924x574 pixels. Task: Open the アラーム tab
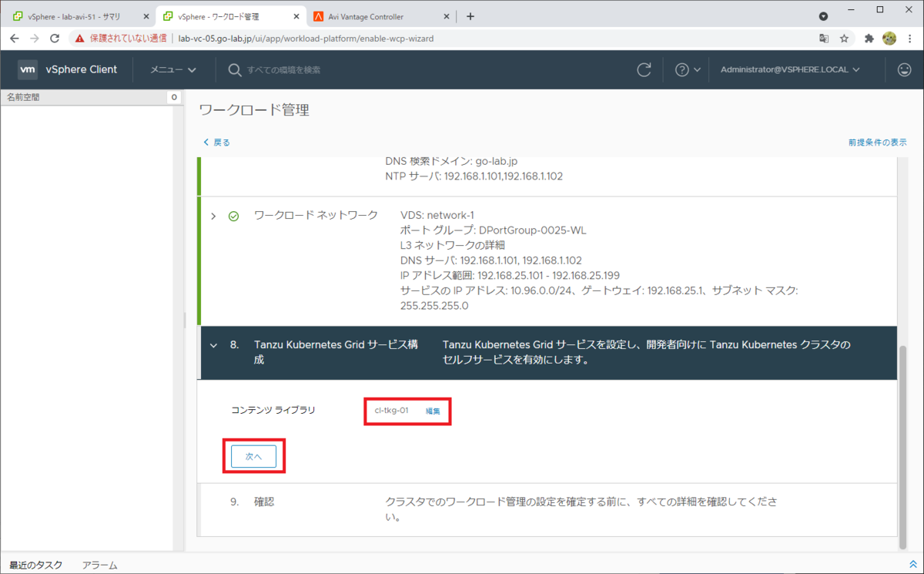coord(99,564)
